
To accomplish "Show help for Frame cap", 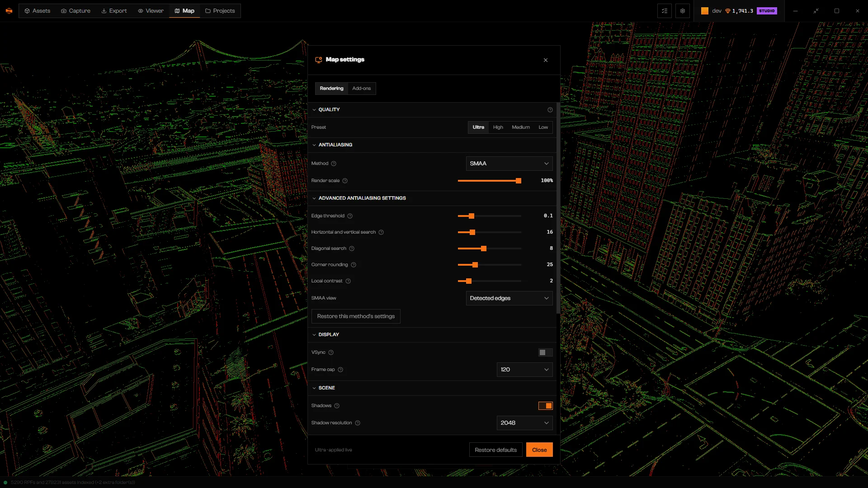I will [x=340, y=370].
